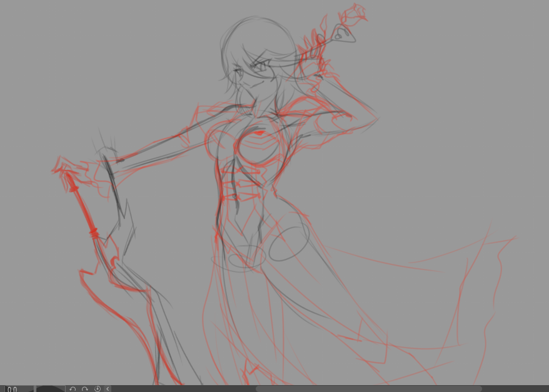Click the red bands on the weapon handle

[94, 233]
